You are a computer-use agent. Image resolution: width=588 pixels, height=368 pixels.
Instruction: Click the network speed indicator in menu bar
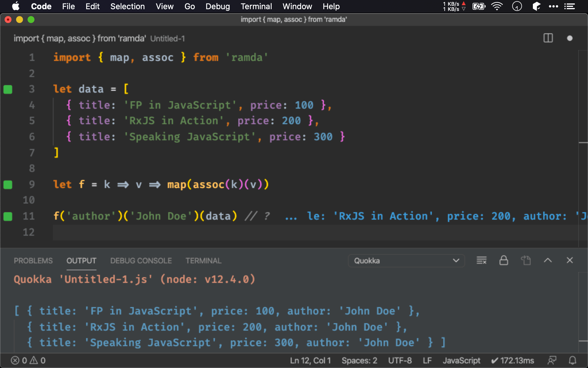click(454, 6)
